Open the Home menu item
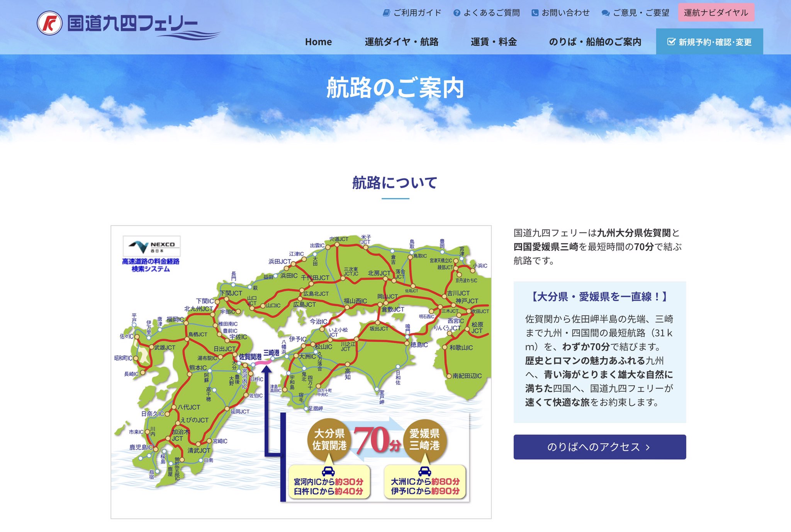 click(318, 42)
